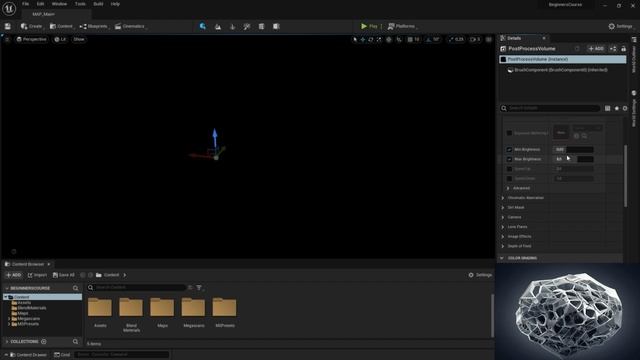Open the Window menu
Screen dimensions: 640x360
[59, 4]
